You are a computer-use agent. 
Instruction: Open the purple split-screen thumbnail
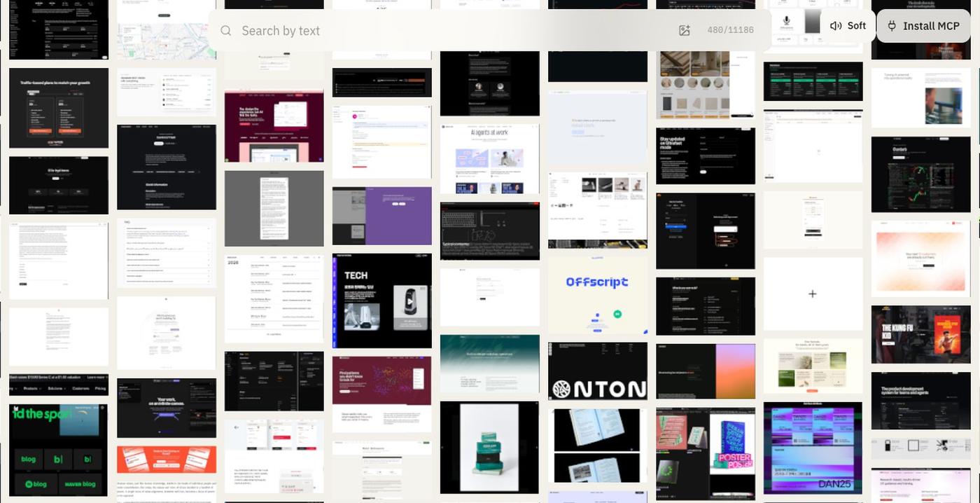(382, 216)
